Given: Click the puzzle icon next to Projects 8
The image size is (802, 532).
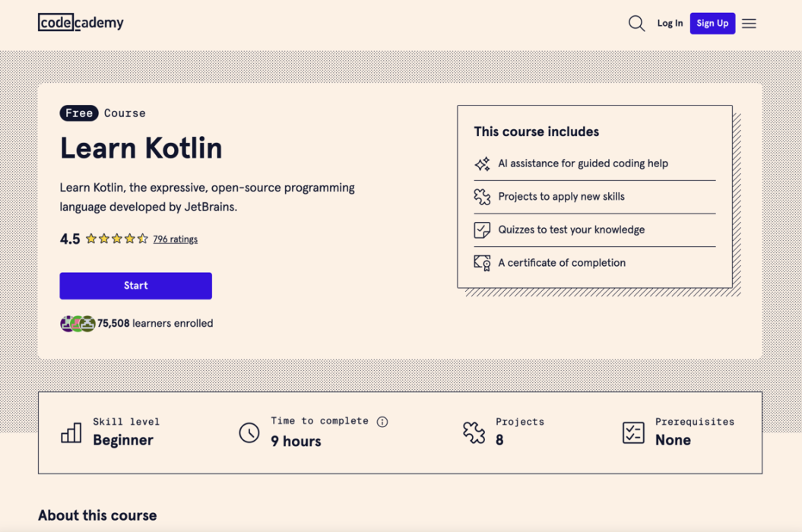Looking at the screenshot, I should pos(474,432).
